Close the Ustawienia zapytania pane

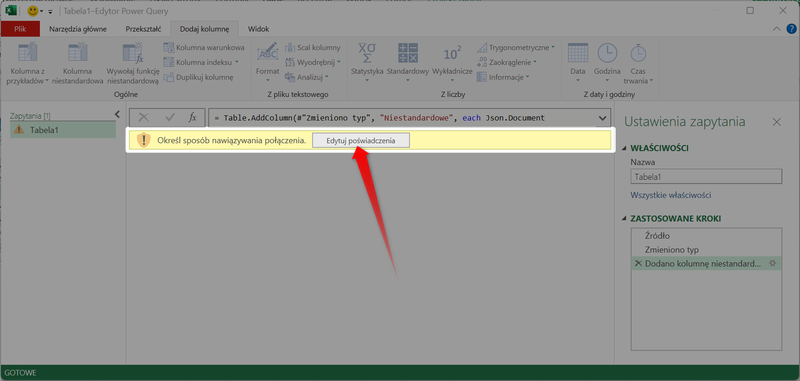tap(777, 122)
